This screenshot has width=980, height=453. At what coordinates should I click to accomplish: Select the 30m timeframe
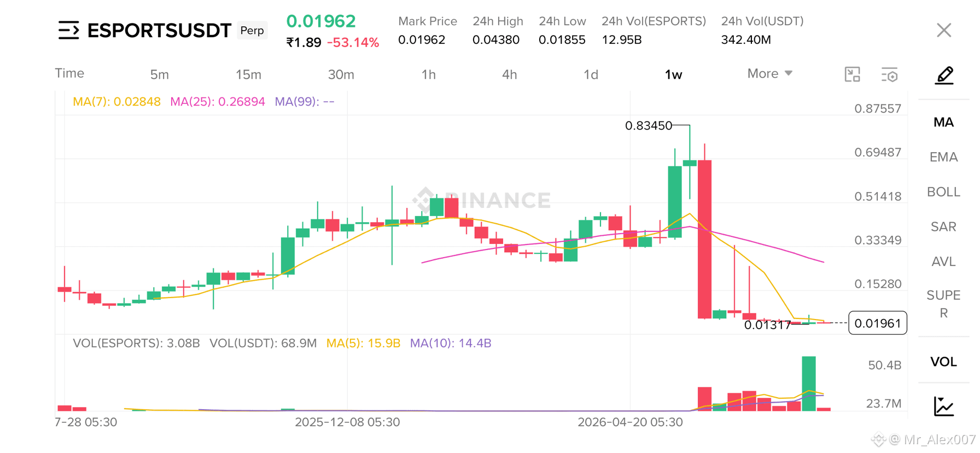341,74
